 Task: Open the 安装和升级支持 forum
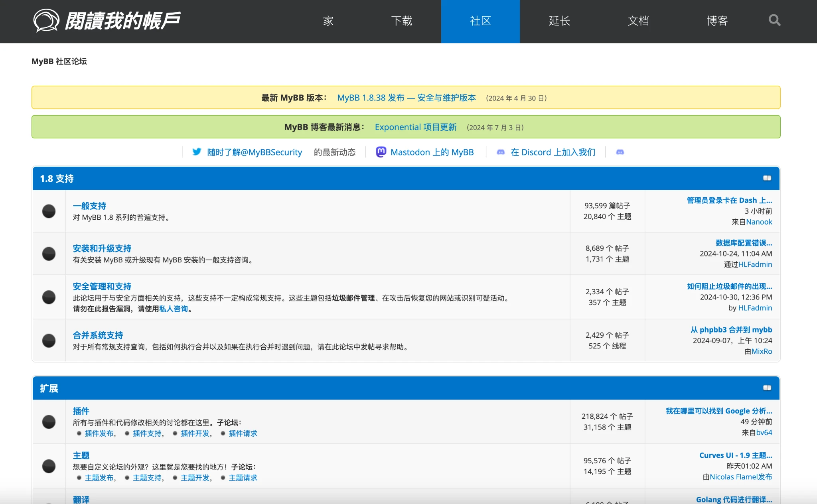(102, 248)
